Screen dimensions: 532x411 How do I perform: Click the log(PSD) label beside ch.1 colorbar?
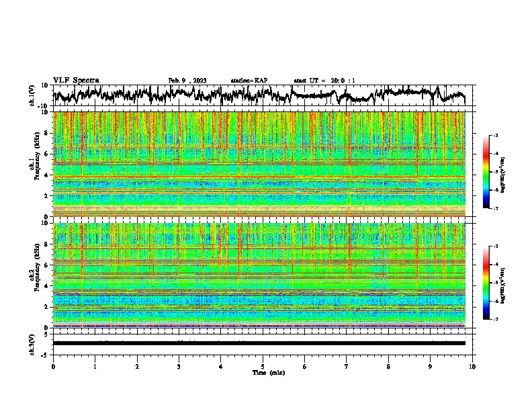point(503,175)
